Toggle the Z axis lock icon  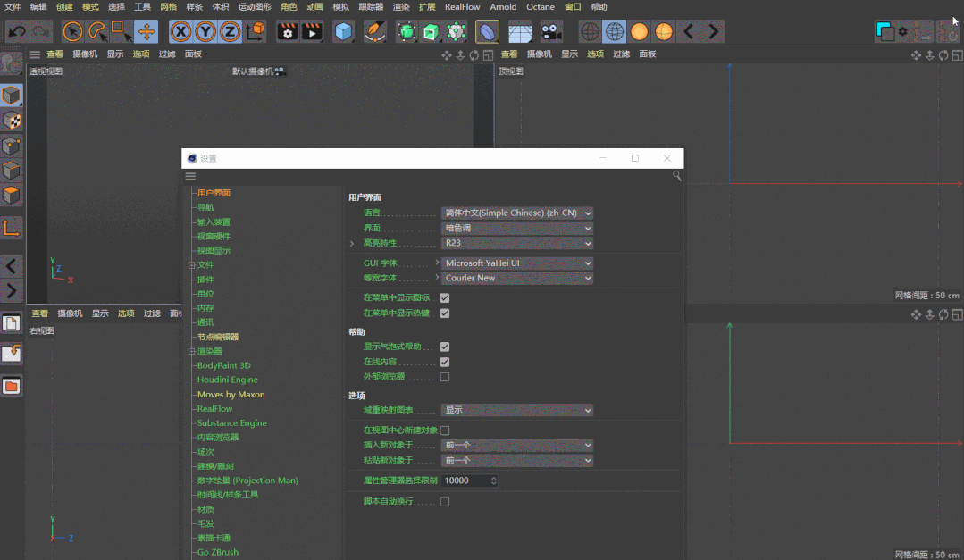point(230,32)
